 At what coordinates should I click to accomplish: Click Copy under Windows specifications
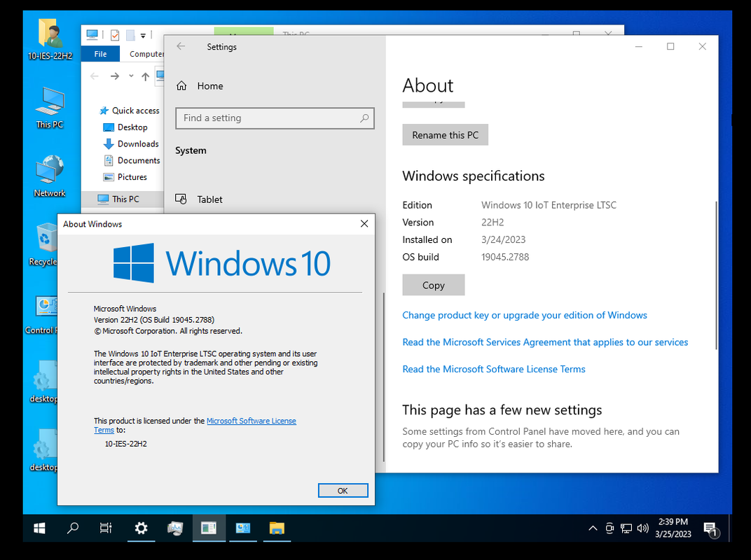434,285
